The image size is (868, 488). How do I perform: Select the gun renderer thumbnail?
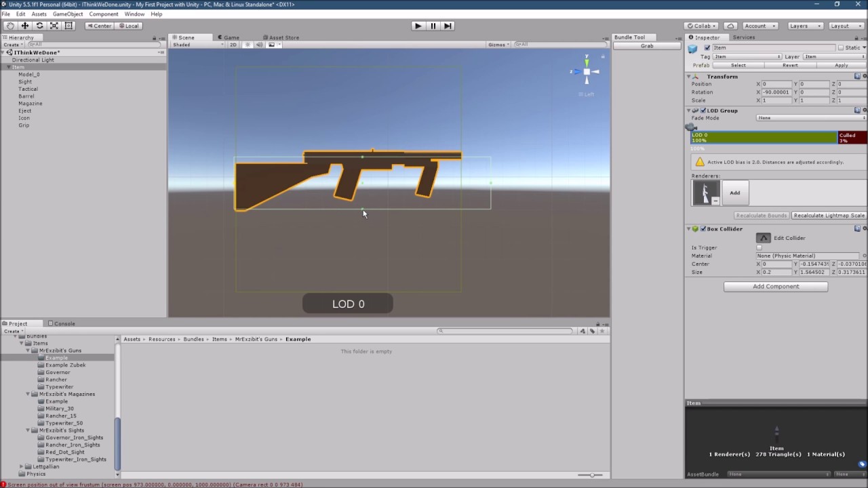pyautogui.click(x=705, y=192)
